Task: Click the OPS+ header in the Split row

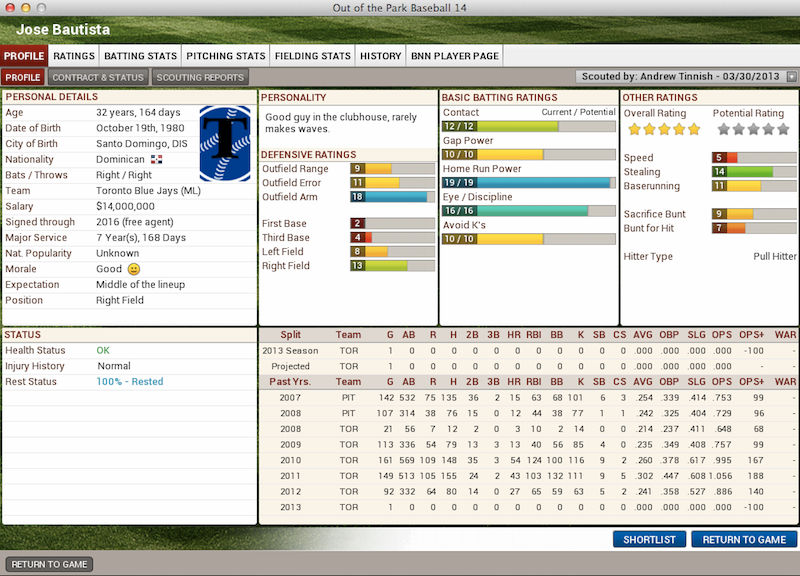Action: 751,335
